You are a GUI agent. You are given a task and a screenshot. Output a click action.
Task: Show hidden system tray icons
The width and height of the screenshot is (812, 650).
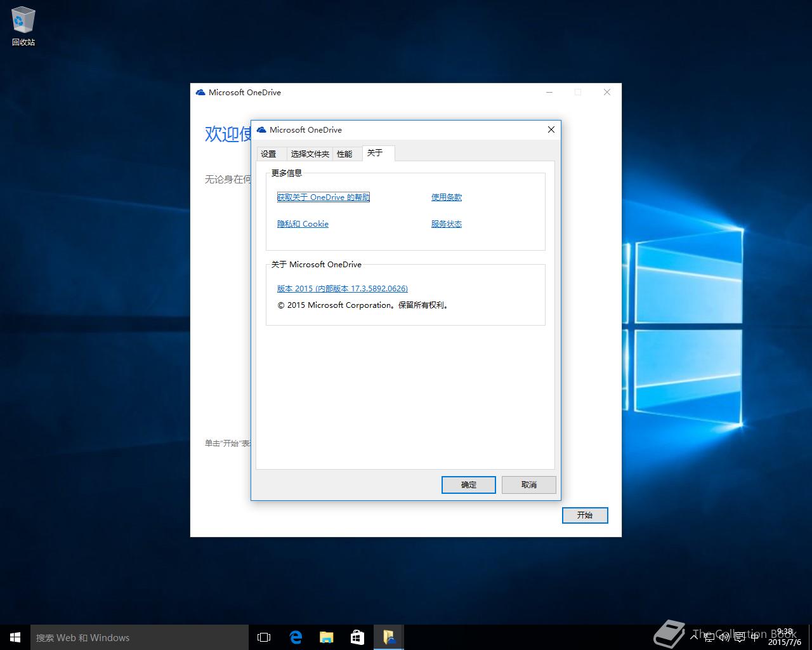coord(694,637)
